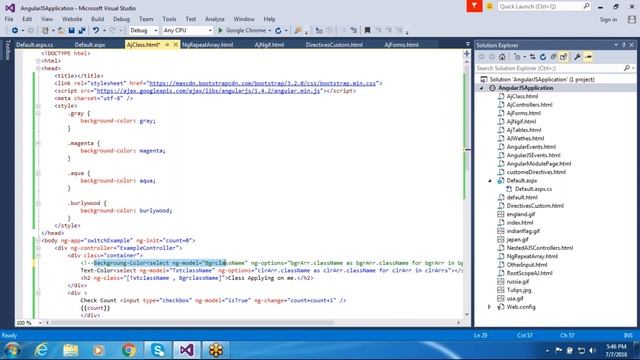Open the File menu
Viewport: 640px width, 360px height.
9,19
